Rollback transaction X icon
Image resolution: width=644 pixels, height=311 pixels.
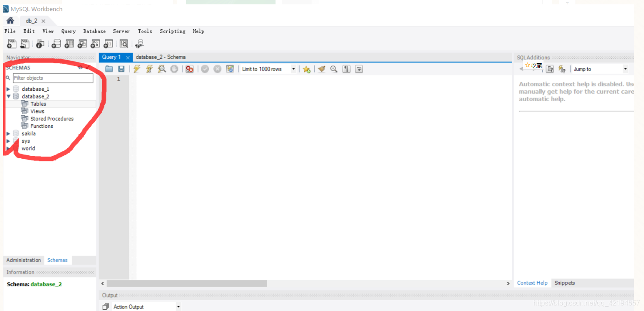tap(217, 69)
